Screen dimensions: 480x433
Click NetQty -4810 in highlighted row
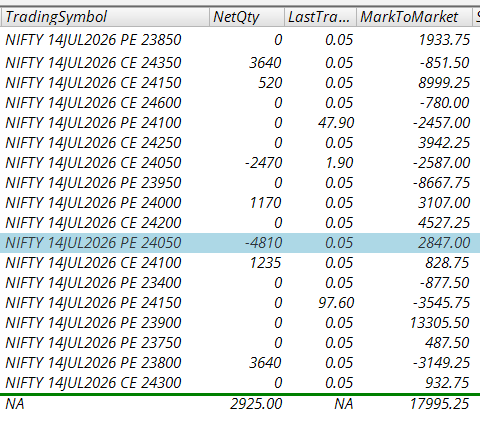click(263, 243)
